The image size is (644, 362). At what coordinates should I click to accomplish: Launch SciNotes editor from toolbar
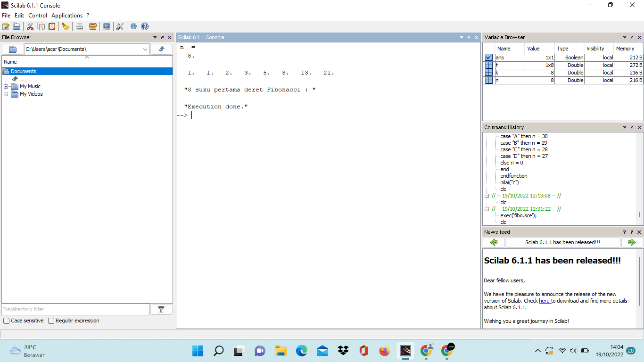tap(6, 26)
